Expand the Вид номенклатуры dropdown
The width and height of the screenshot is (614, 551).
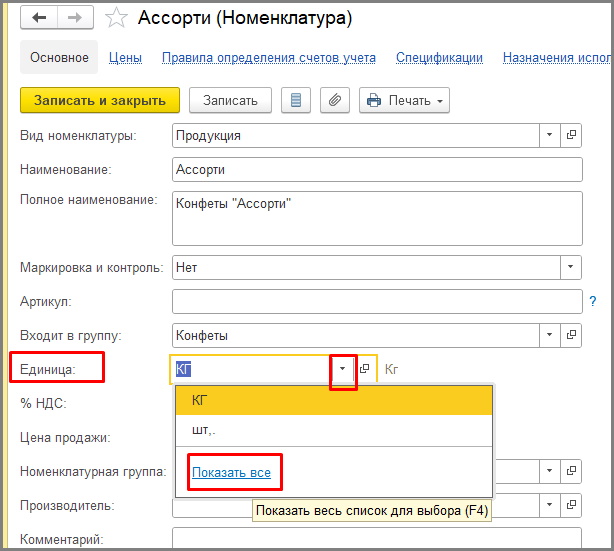pos(550,135)
